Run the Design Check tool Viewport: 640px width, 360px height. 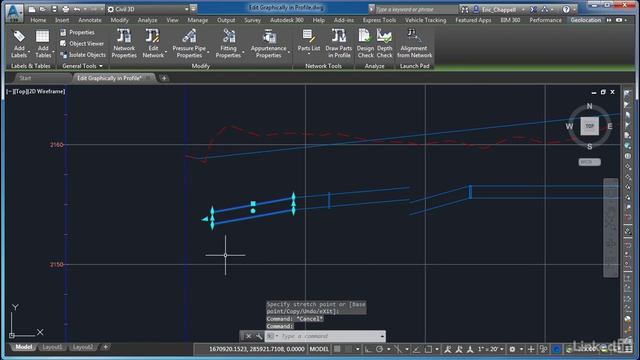click(x=365, y=44)
